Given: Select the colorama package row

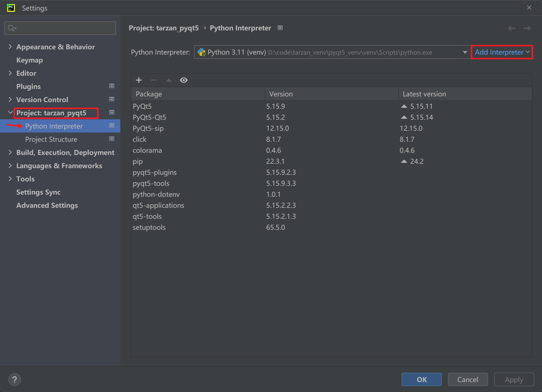Looking at the screenshot, I should tap(331, 150).
